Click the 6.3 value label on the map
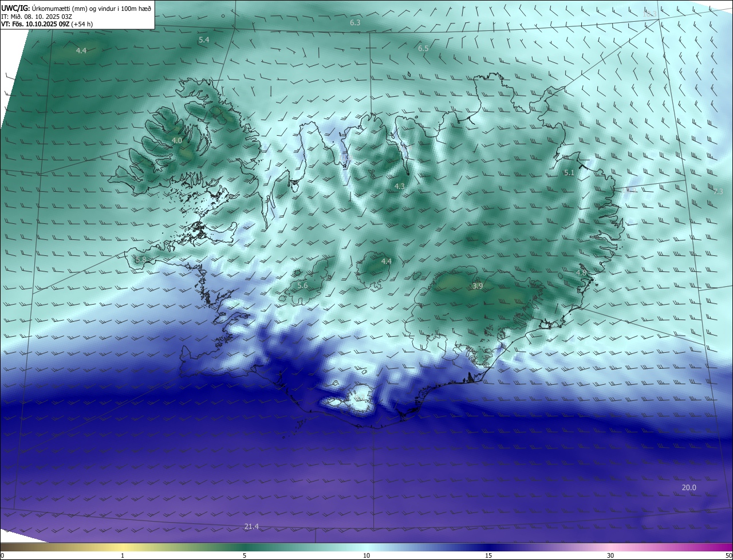This screenshot has width=733, height=560. [355, 23]
